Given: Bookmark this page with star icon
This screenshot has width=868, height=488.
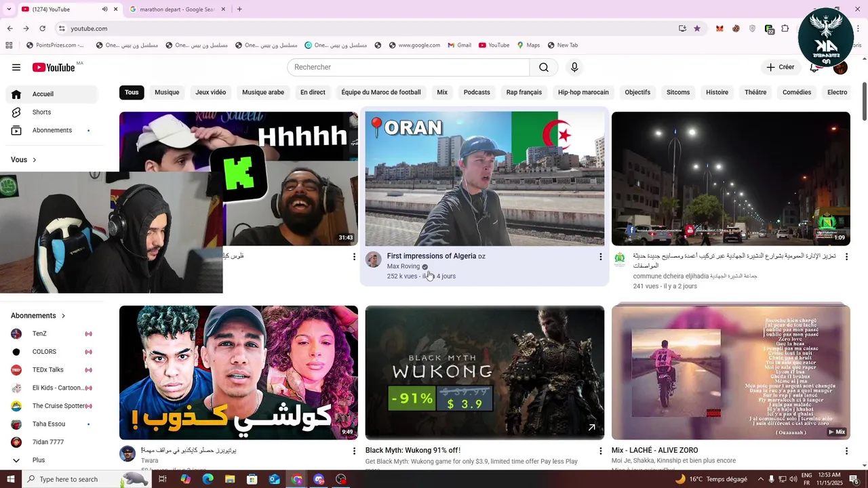Looking at the screenshot, I should coord(697,28).
